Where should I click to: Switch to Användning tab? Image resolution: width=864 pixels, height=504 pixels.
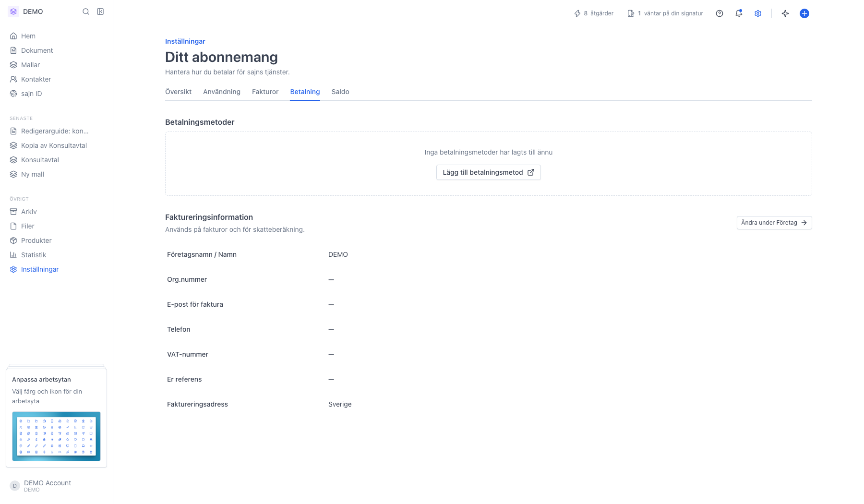(222, 92)
